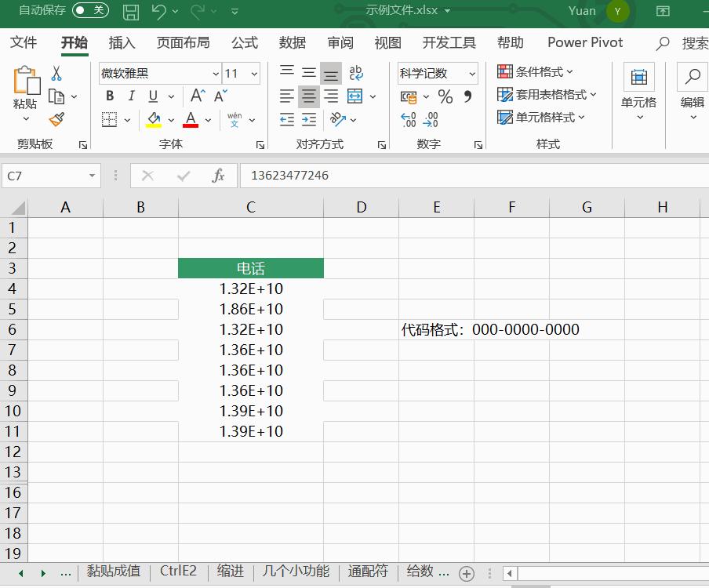Click Decrease Decimal icon
Image resolution: width=709 pixels, height=588 pixels.
[x=430, y=119]
